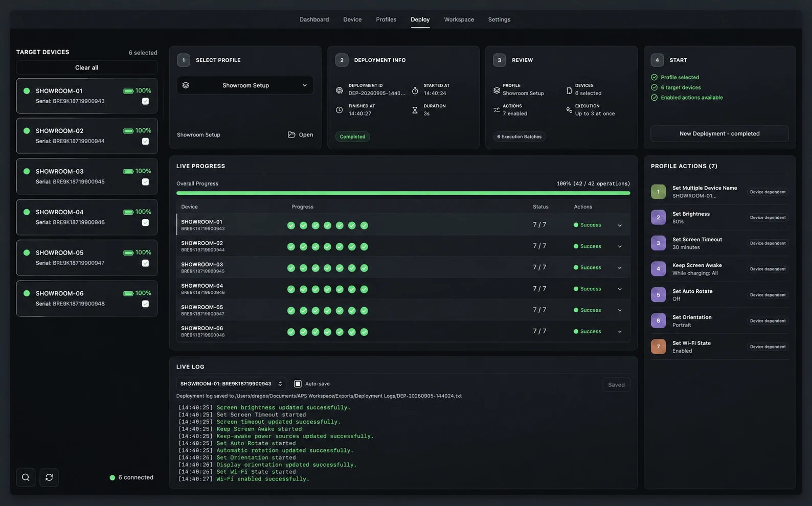Click the refresh devices icon
This screenshot has height=506, width=812.
click(x=49, y=477)
